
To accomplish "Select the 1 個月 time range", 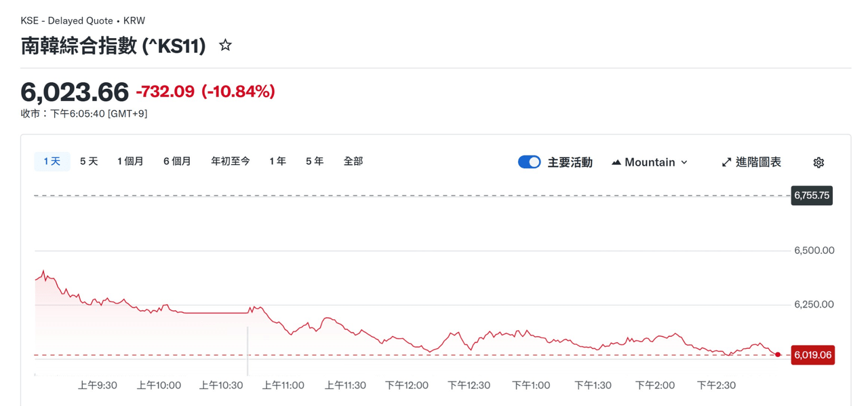I will coord(130,162).
